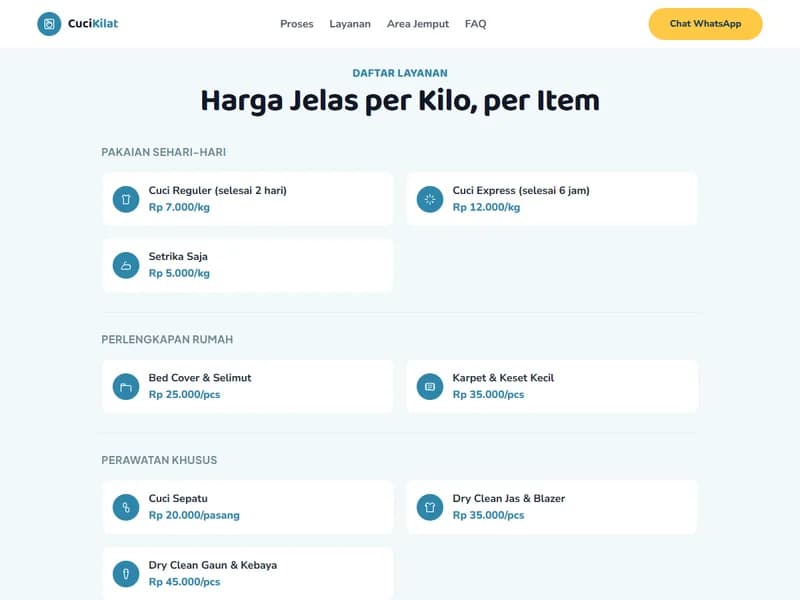Click the 'PERLENGKAPAN RUMAH' category heading
The image size is (800, 600).
(x=167, y=339)
